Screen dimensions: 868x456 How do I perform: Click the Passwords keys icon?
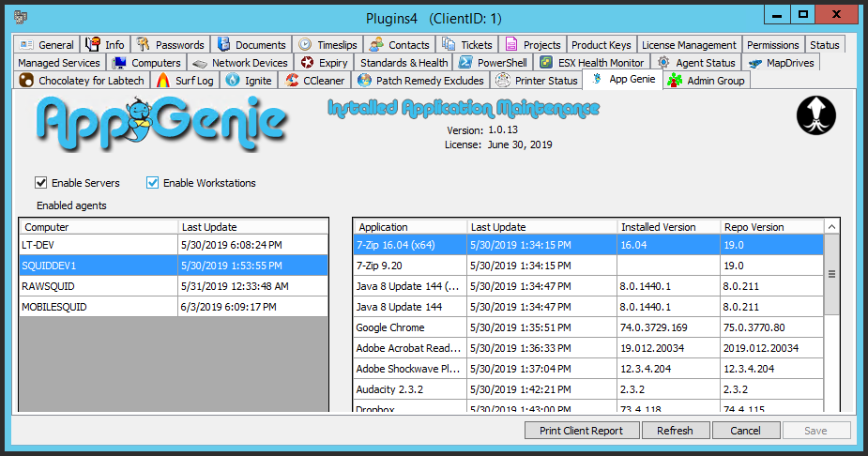tap(143, 45)
